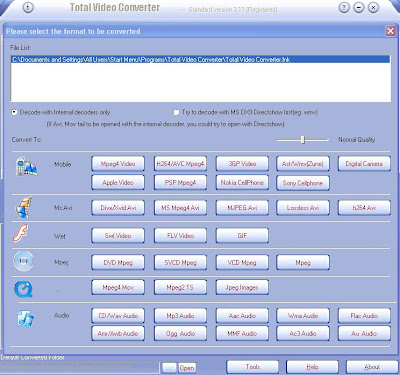Pick DVD Mpeg format
This screenshot has width=400, height=375.
(x=118, y=263)
